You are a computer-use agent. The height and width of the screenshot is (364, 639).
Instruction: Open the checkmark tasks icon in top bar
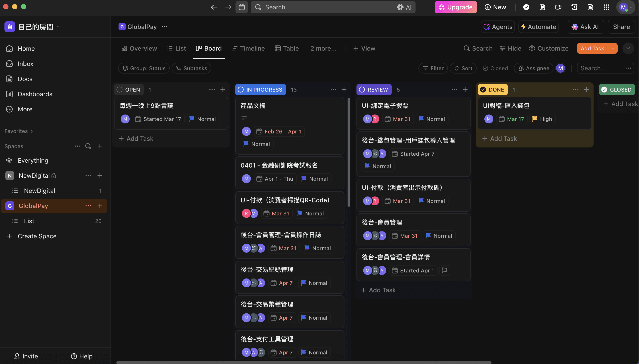(526, 7)
